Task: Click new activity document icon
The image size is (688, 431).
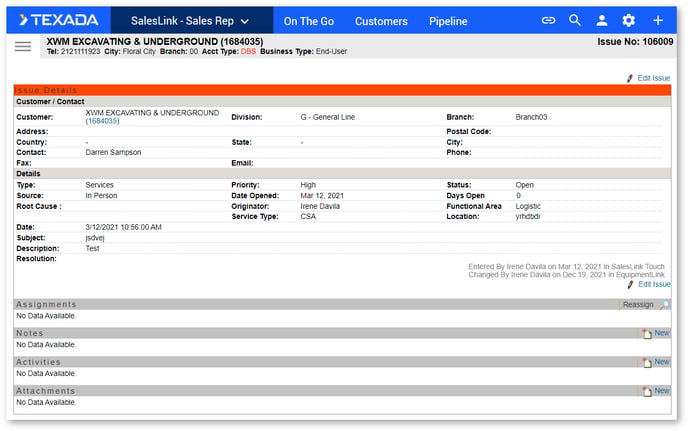Action: pyautogui.click(x=647, y=363)
